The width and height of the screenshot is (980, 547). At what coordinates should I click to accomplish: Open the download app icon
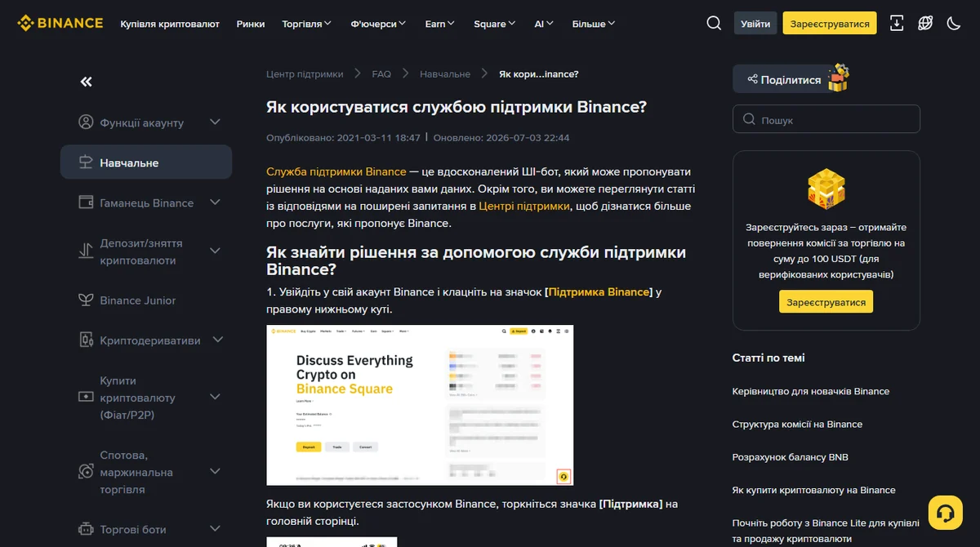[897, 23]
